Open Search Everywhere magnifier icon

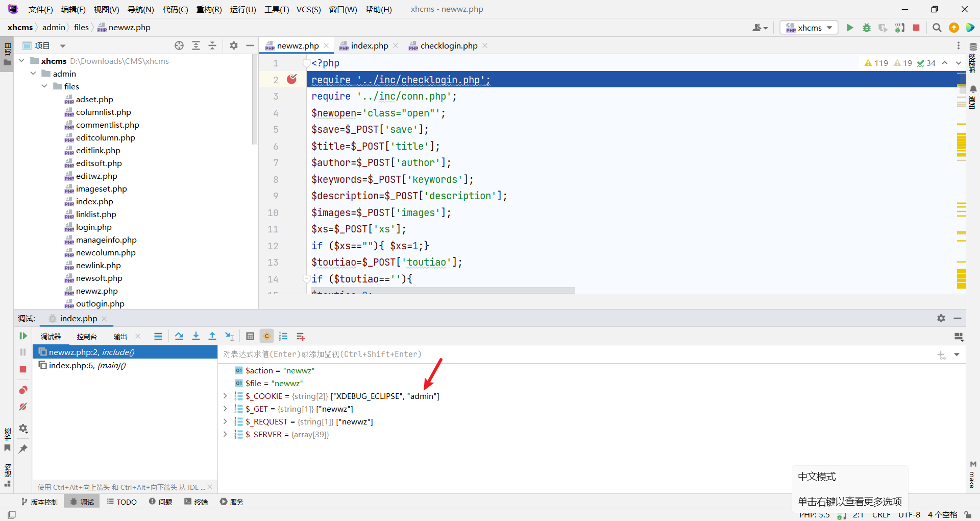pos(937,28)
